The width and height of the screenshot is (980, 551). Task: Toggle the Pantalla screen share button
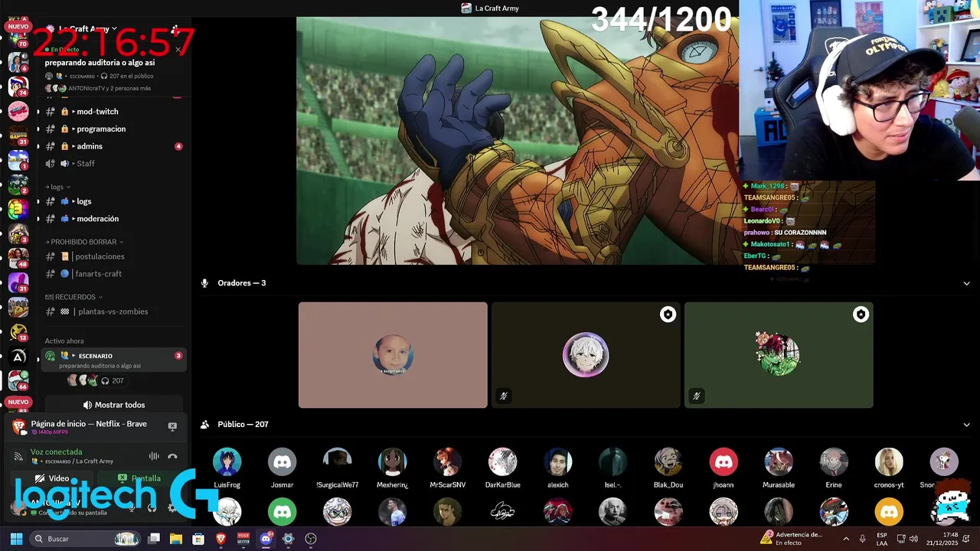pyautogui.click(x=139, y=478)
